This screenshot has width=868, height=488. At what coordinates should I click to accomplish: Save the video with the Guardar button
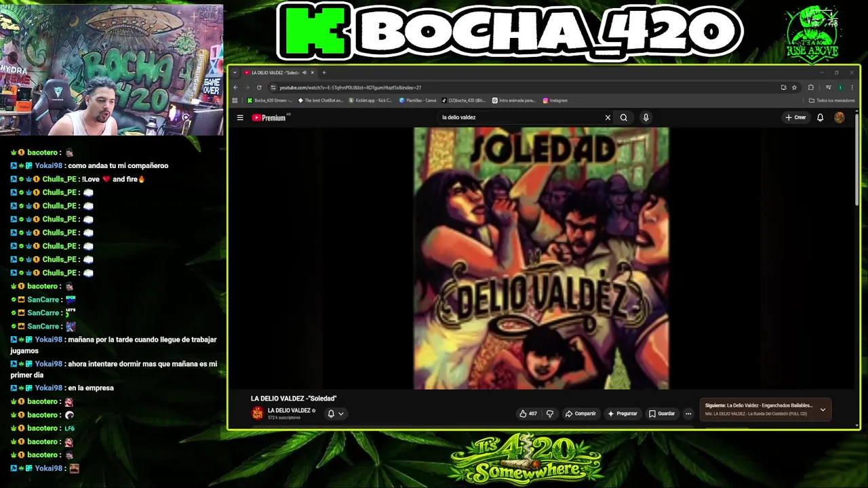(x=662, y=413)
